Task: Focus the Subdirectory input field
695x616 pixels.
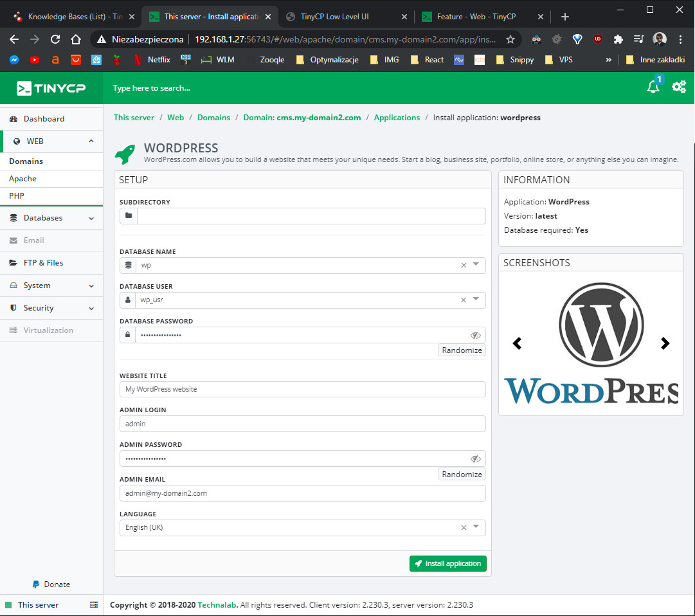Action: click(x=311, y=216)
